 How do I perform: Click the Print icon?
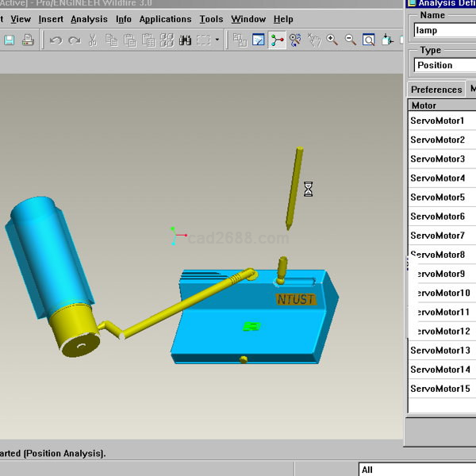28,40
